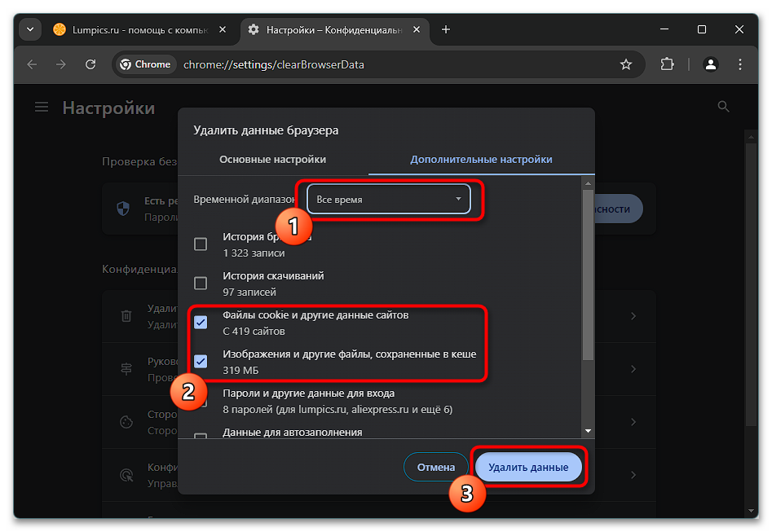Click the trash icon in privacy list
This screenshot has height=532, width=772.
pos(126,316)
